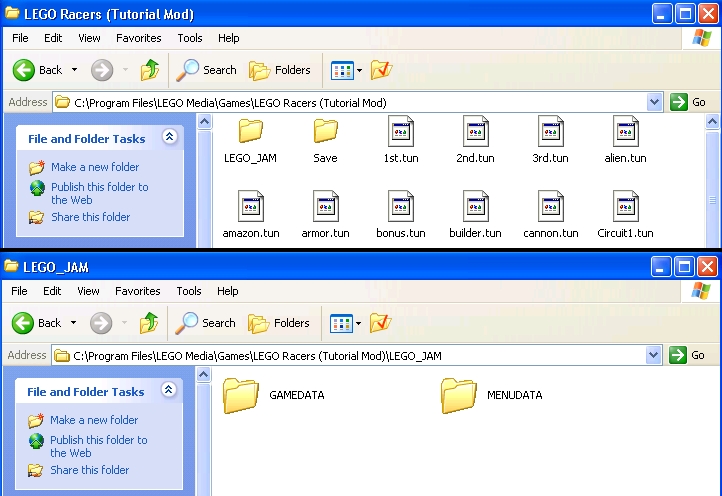
Task: Click task pane scroll-up arrow in LEGO_JAM window
Action: click(x=204, y=375)
